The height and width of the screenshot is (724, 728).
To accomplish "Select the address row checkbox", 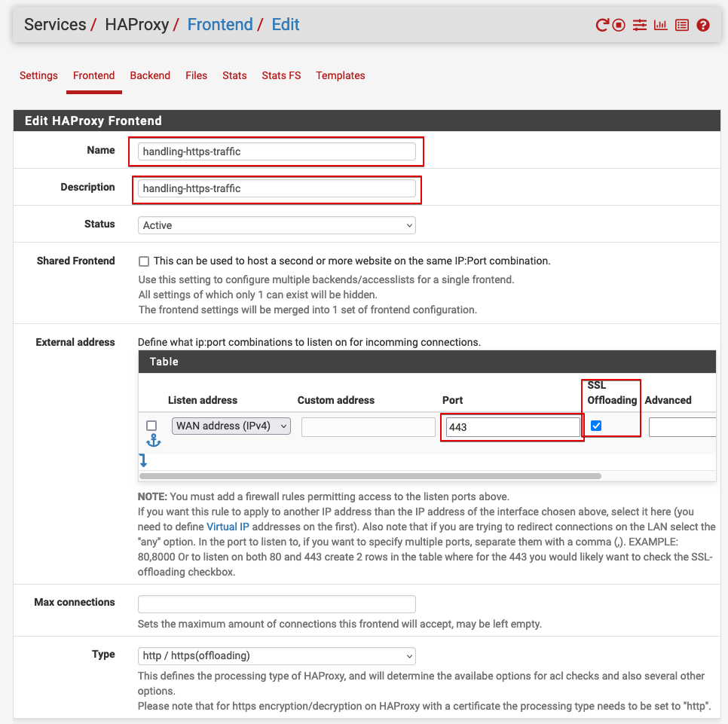I will pos(151,426).
